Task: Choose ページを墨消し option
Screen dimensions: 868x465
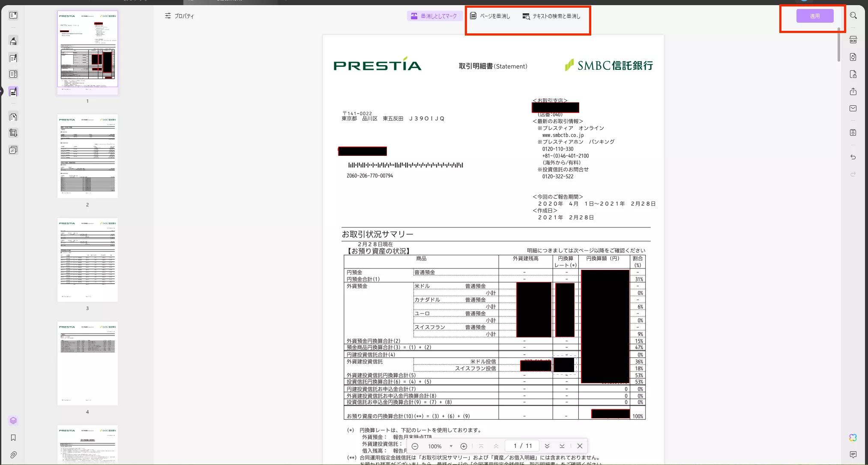Action: (x=490, y=16)
